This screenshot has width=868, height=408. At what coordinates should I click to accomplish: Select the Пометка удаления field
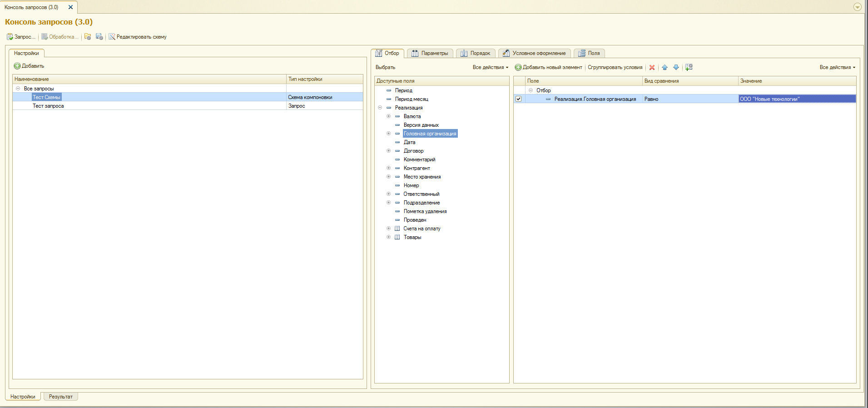pyautogui.click(x=425, y=211)
